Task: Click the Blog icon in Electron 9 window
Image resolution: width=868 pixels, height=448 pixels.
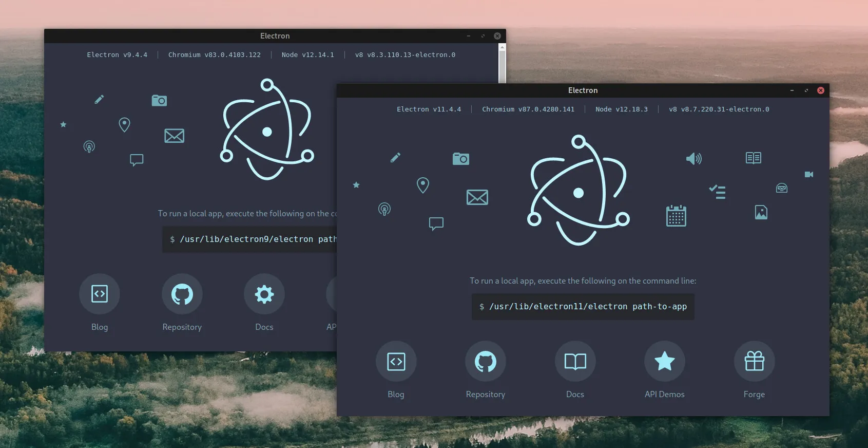Action: pyautogui.click(x=100, y=294)
